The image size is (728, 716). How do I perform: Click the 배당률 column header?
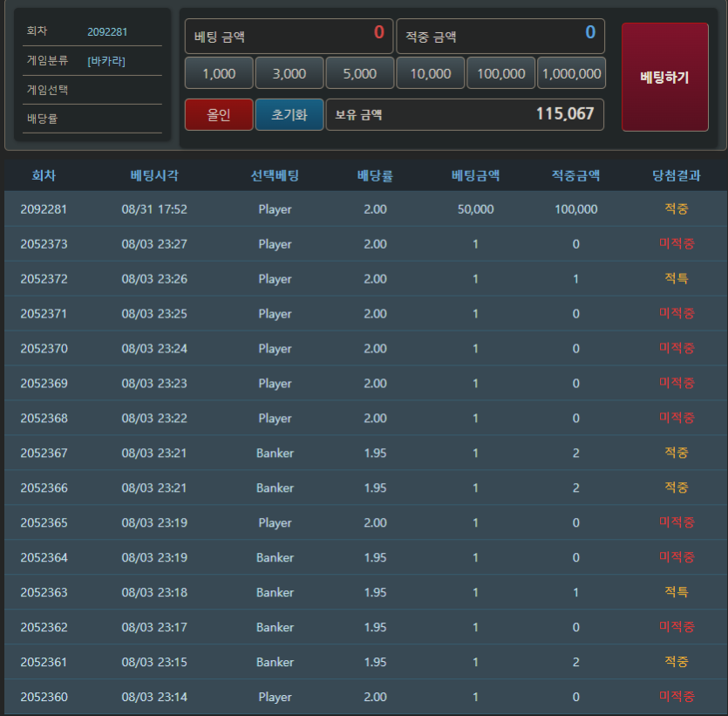tap(375, 175)
